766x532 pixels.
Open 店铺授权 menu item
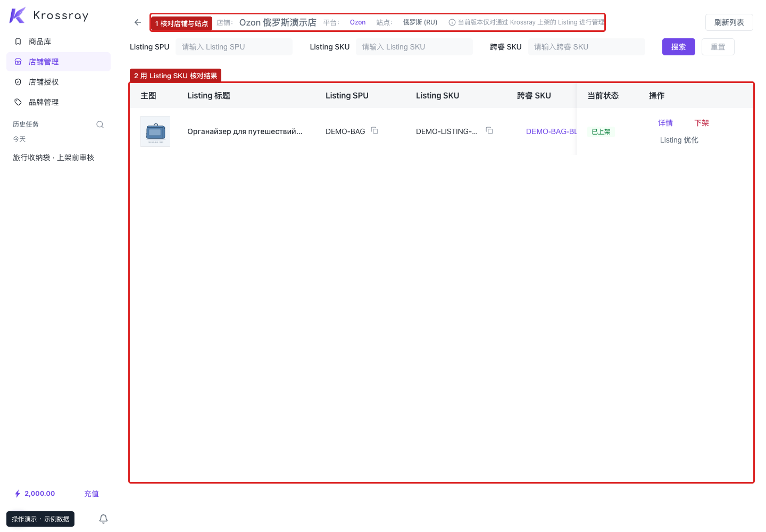pyautogui.click(x=59, y=82)
